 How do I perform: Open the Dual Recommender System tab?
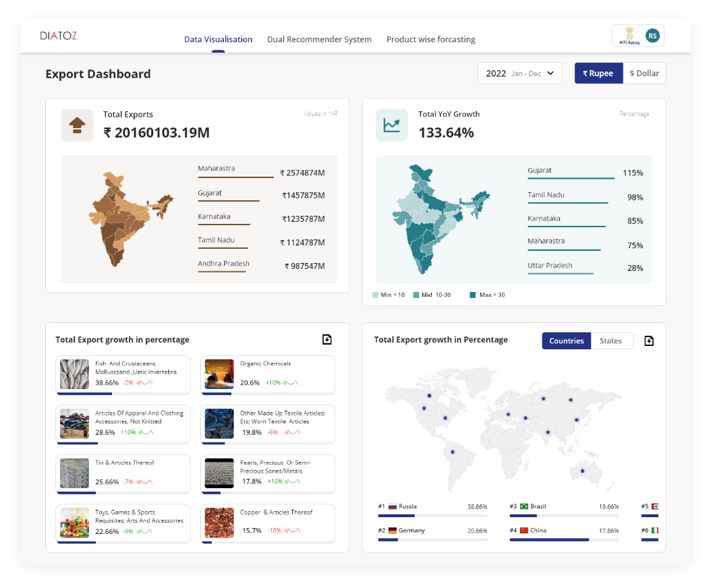click(x=319, y=39)
